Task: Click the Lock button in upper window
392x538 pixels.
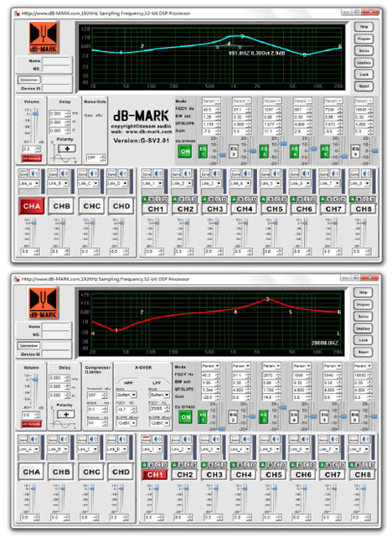Action: click(x=364, y=75)
